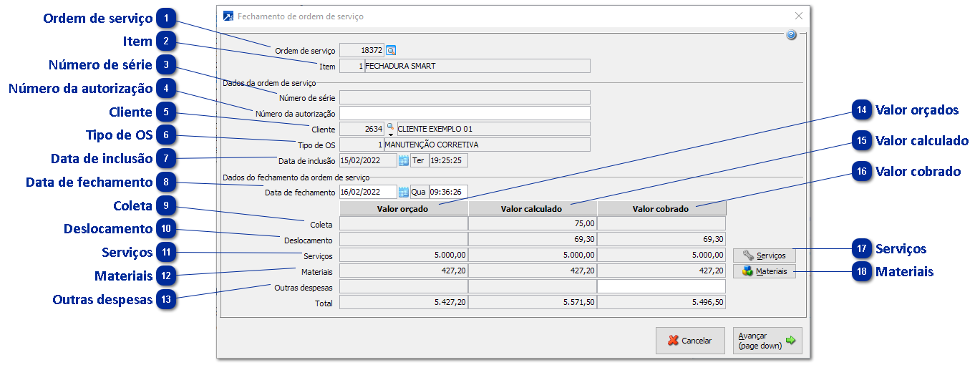
Task: Click the Ordem de serviço number field
Action: 362,50
